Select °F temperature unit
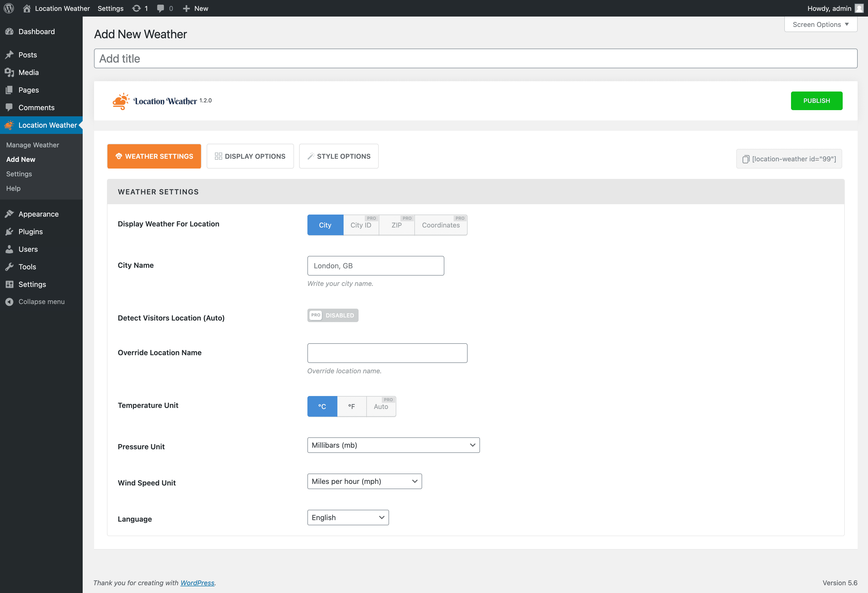 [x=351, y=407]
